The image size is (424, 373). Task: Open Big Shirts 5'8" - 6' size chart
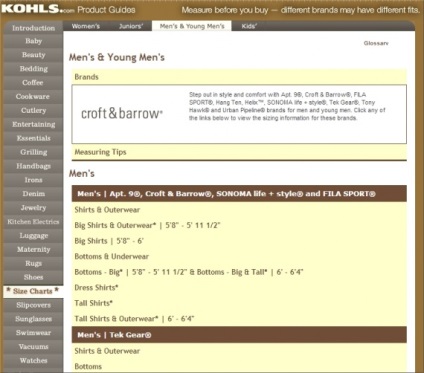109,241
